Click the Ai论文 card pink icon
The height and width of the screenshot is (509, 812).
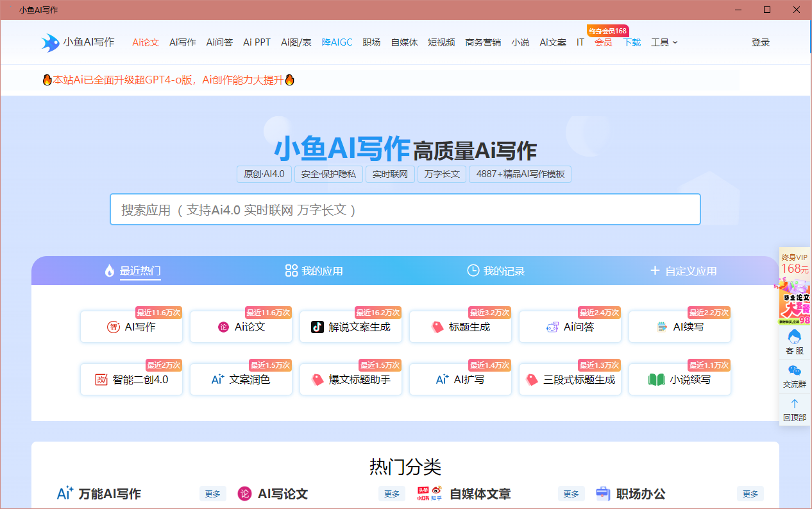pyautogui.click(x=223, y=327)
